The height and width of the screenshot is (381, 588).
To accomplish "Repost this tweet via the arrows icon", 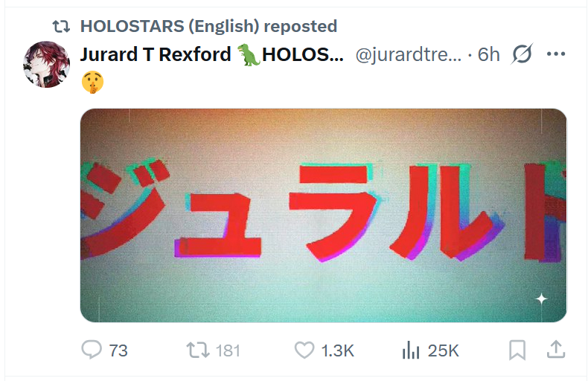I will point(197,350).
